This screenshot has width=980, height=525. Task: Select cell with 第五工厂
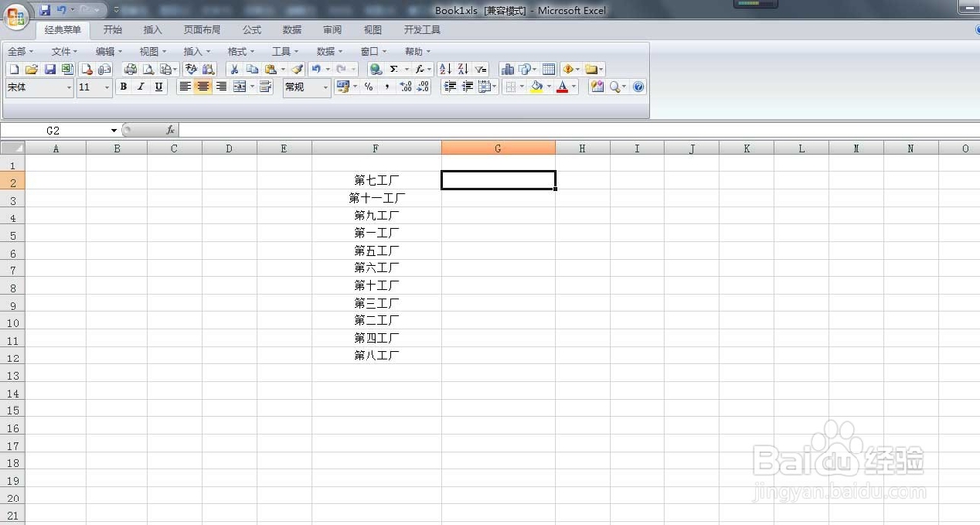(x=376, y=251)
